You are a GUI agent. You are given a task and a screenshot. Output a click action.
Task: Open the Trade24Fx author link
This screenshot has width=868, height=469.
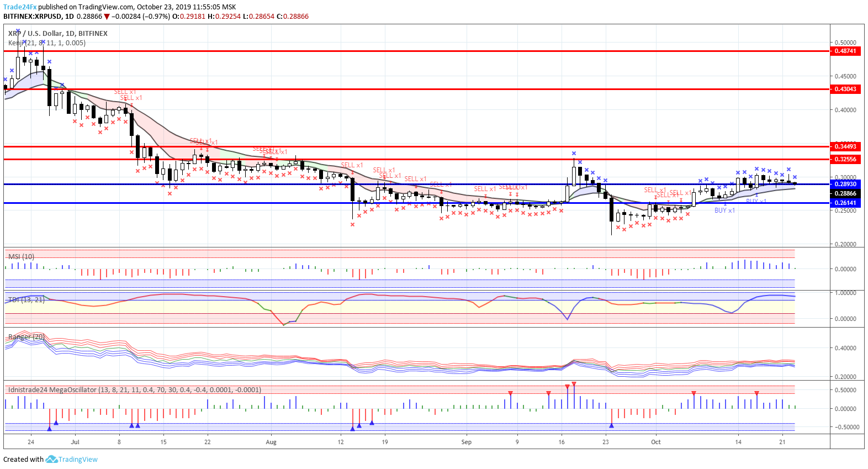[20, 7]
